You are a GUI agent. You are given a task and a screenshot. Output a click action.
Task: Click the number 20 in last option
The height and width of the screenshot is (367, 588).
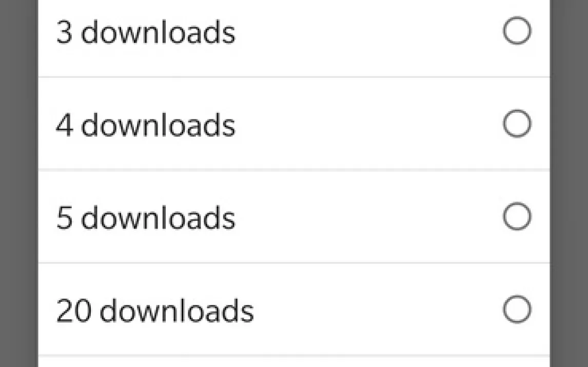(74, 311)
